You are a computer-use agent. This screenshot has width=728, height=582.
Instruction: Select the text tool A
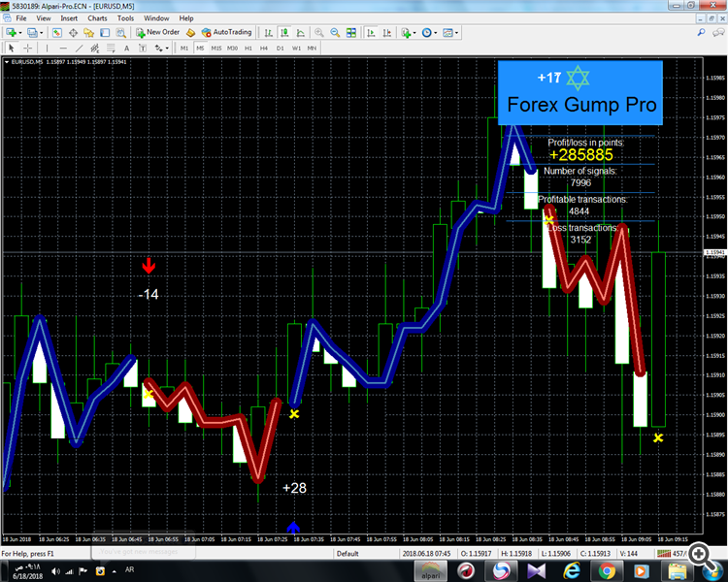coord(126,48)
